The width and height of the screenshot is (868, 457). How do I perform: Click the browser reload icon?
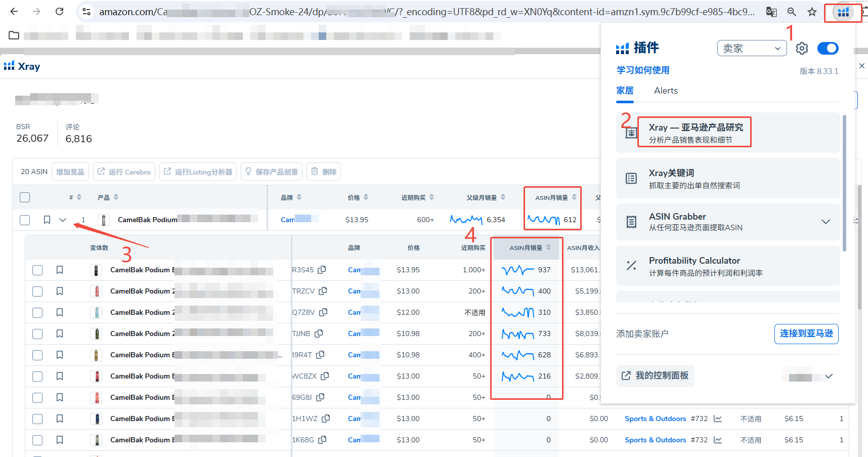point(60,12)
